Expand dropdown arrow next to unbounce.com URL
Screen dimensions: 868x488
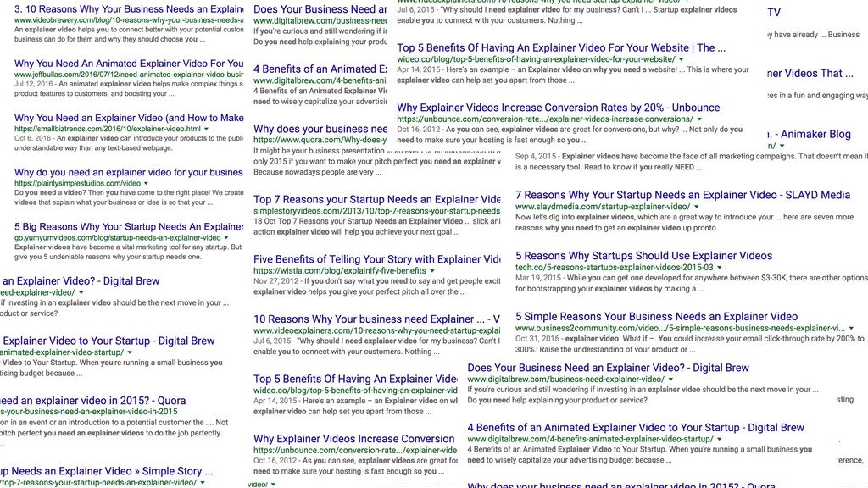(699, 119)
